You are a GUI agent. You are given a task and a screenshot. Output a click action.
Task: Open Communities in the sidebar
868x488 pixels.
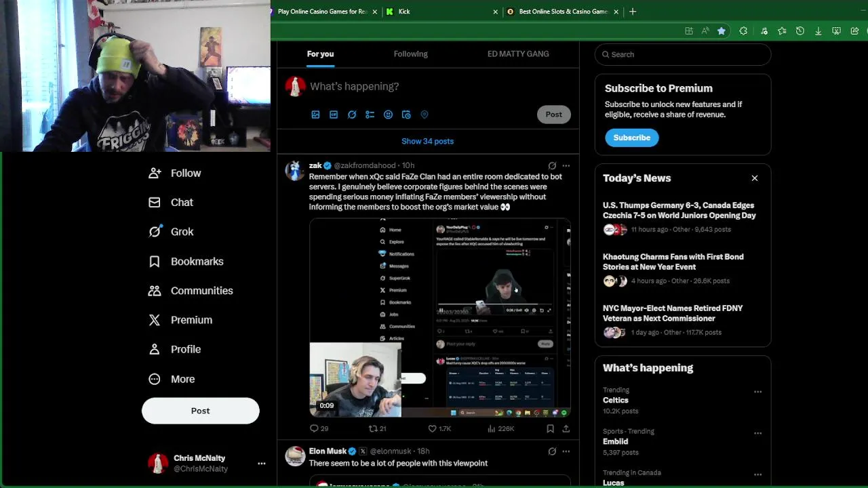click(191, 290)
